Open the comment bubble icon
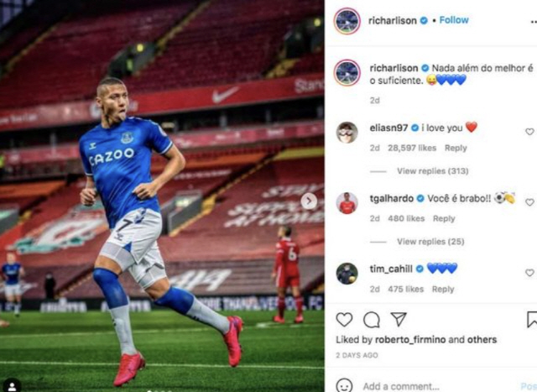Viewport: 537px width, 392px height. 372,320
